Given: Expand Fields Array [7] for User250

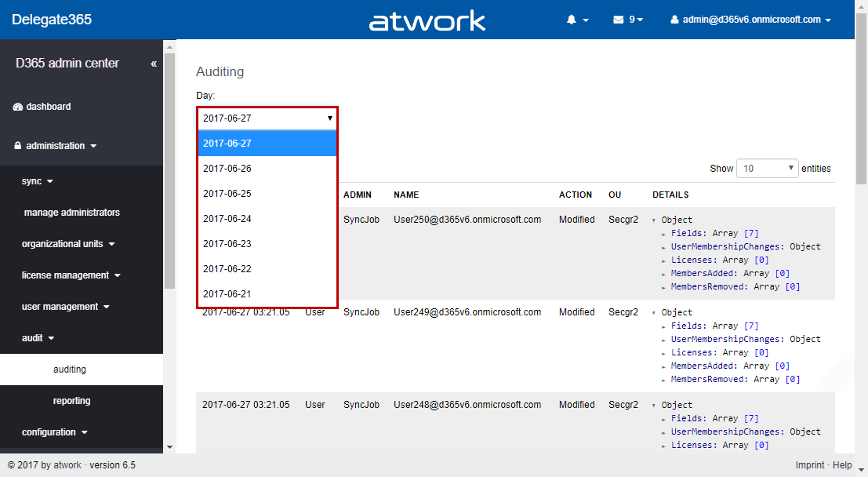Looking at the screenshot, I should pos(664,233).
